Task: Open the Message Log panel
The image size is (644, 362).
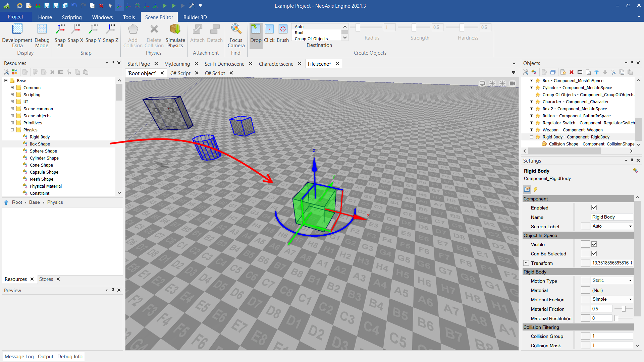Action: [x=19, y=357]
